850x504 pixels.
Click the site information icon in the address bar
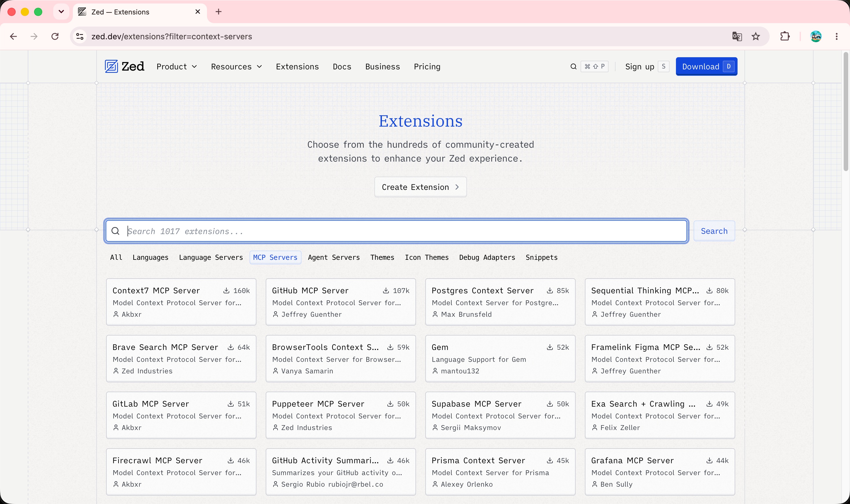80,36
